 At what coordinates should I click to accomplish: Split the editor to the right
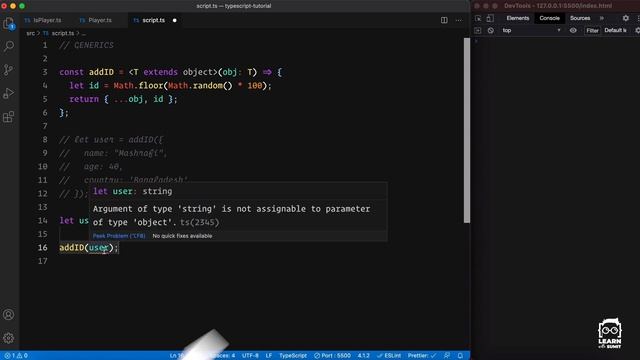coord(444,20)
